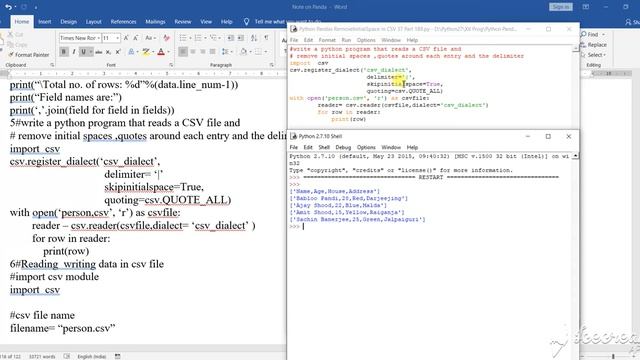Click the Borders icon in Paragraph group
Viewport: 640px width, 360px height.
(x=258, y=52)
